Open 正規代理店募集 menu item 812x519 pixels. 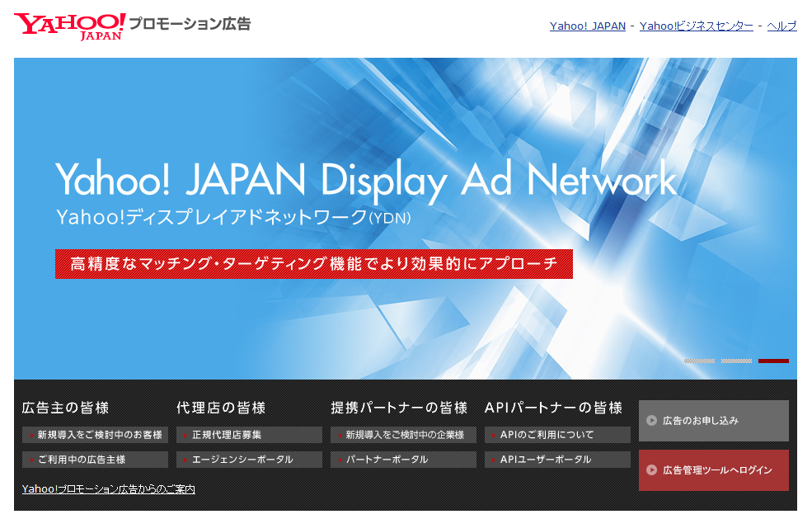249,435
